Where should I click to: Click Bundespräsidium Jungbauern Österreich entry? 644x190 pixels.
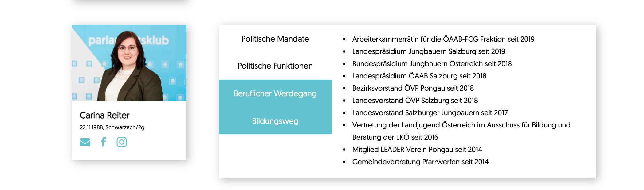tap(432, 64)
